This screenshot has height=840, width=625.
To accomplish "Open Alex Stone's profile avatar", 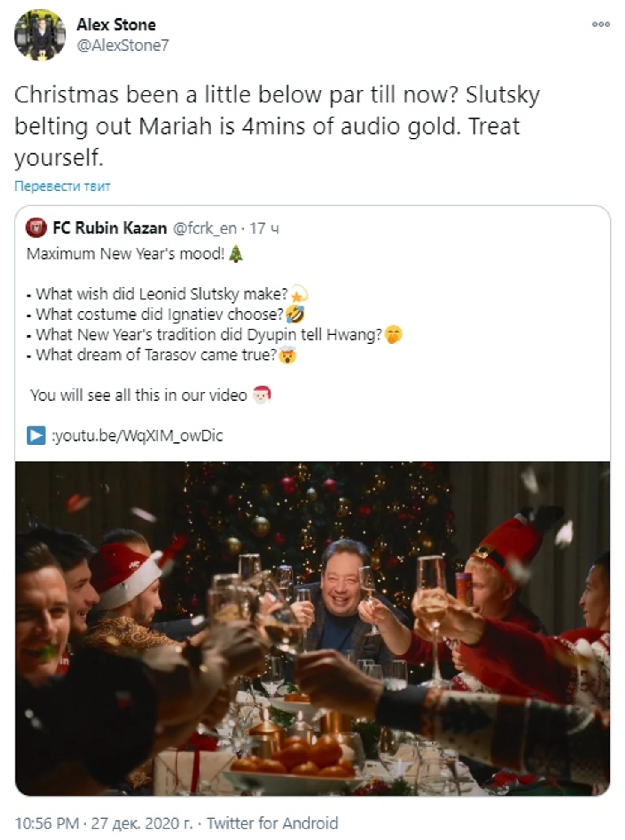I will [x=40, y=35].
